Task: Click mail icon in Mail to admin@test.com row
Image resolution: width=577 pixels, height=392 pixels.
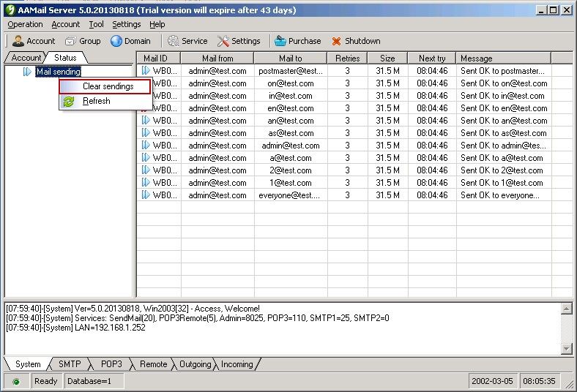Action: (146, 145)
